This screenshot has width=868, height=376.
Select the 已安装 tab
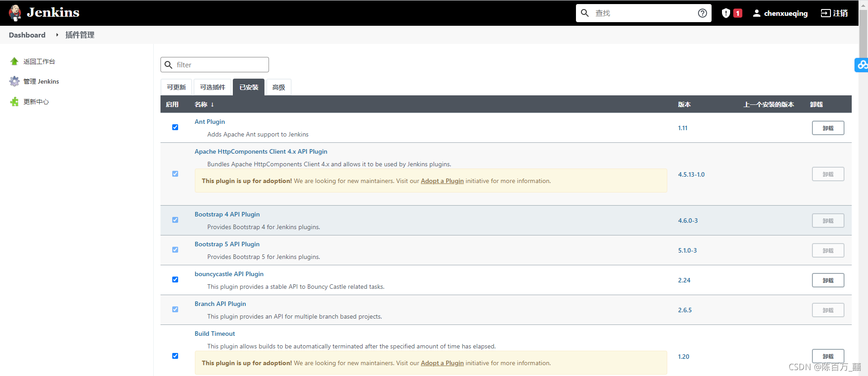tap(249, 87)
